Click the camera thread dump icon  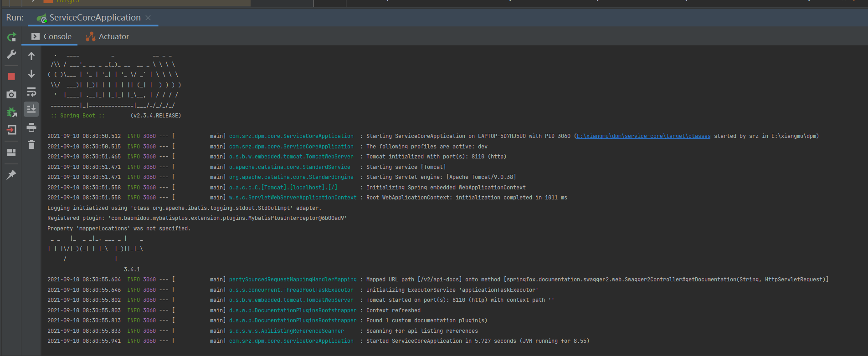tap(11, 94)
